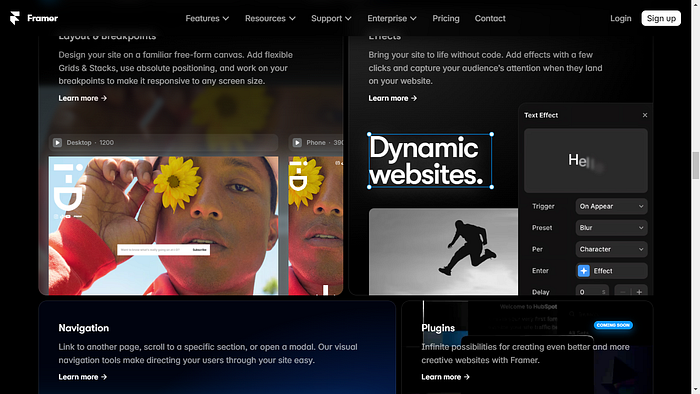Click the Desktop preview portrait image
This screenshot has width=700, height=394.
click(163, 225)
